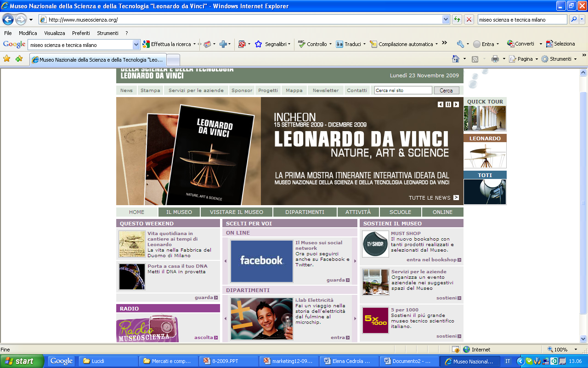Click the magnifier search icon by search box

tap(573, 19)
